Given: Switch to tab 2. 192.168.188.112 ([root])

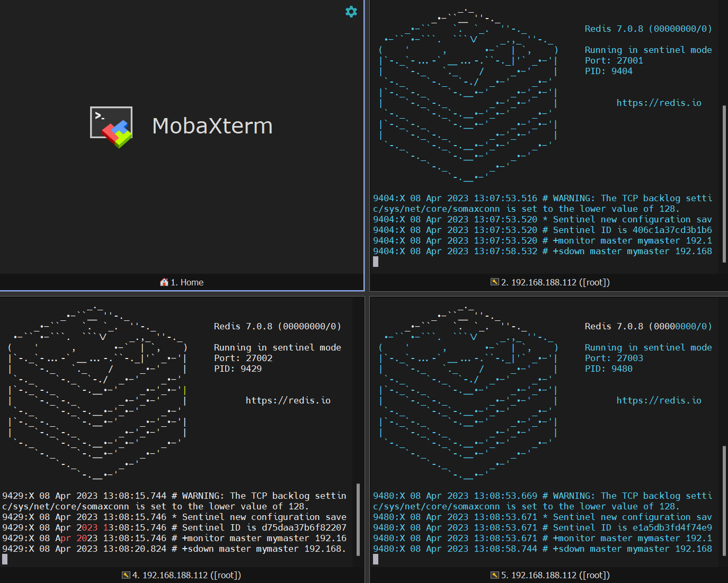Looking at the screenshot, I should (550, 282).
